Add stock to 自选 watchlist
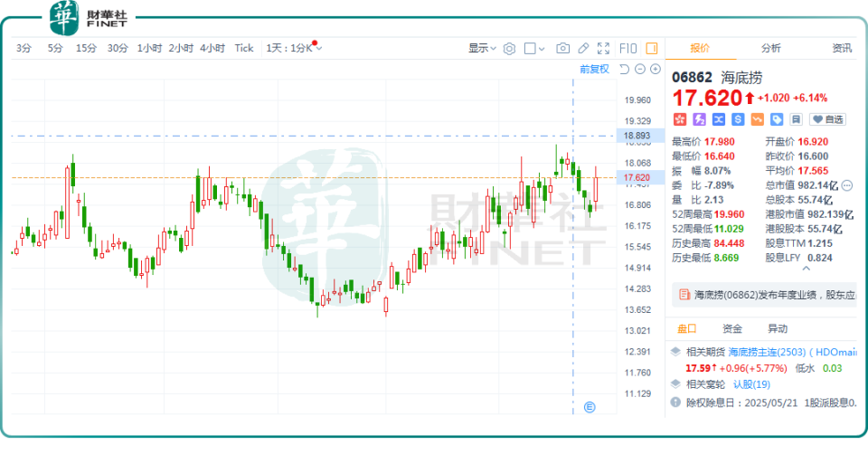The image size is (868, 454). (827, 119)
